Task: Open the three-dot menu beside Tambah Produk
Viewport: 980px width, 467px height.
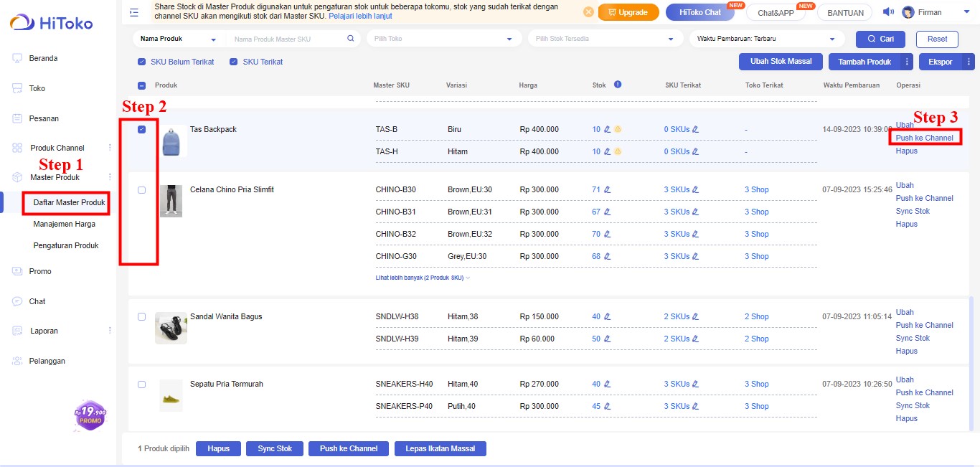Action: tap(907, 62)
